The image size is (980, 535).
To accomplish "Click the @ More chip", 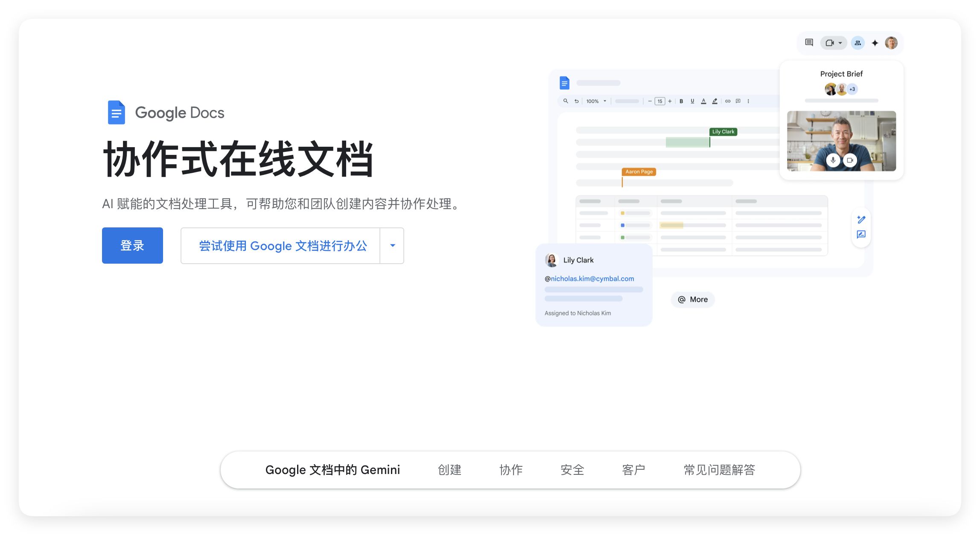I will pos(692,299).
